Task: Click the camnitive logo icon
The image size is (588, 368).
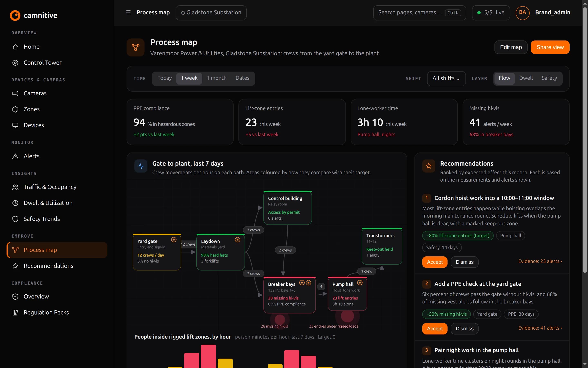Action: (x=15, y=15)
